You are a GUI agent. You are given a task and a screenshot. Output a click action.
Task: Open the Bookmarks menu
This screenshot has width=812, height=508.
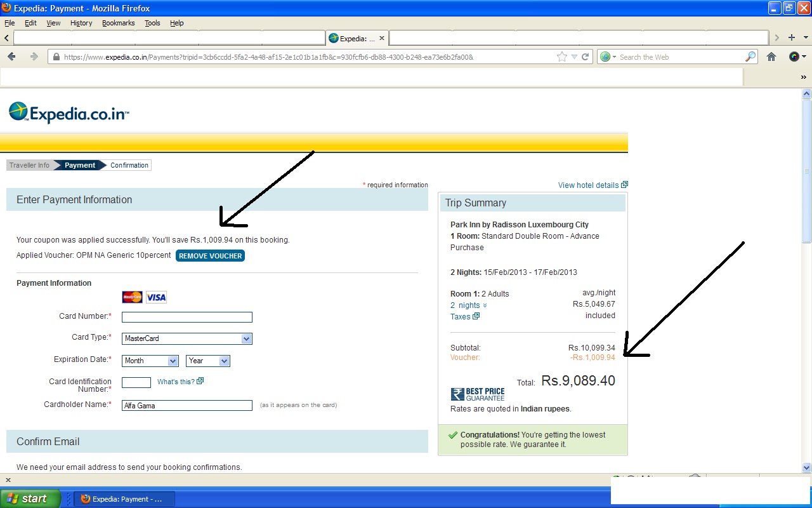coord(118,23)
